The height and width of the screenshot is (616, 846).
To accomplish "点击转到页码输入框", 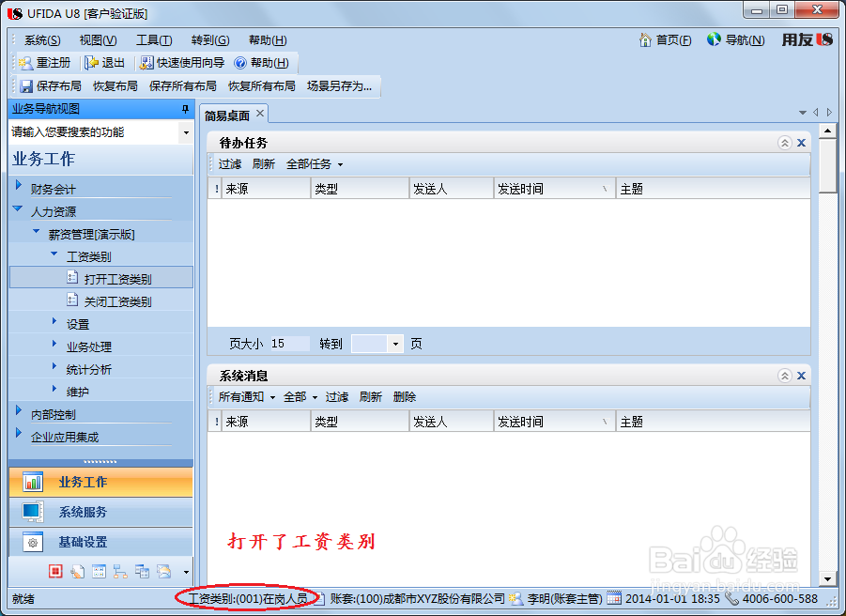I will (371, 344).
